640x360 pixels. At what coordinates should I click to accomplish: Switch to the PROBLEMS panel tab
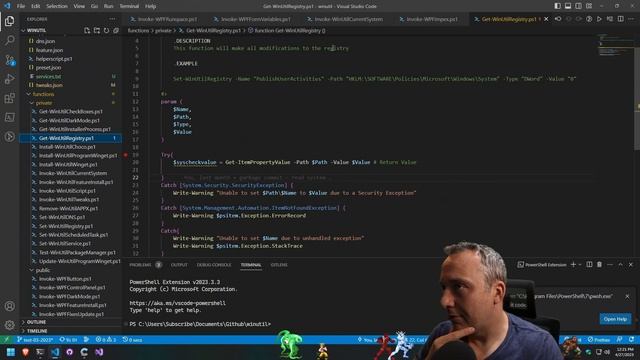140,265
